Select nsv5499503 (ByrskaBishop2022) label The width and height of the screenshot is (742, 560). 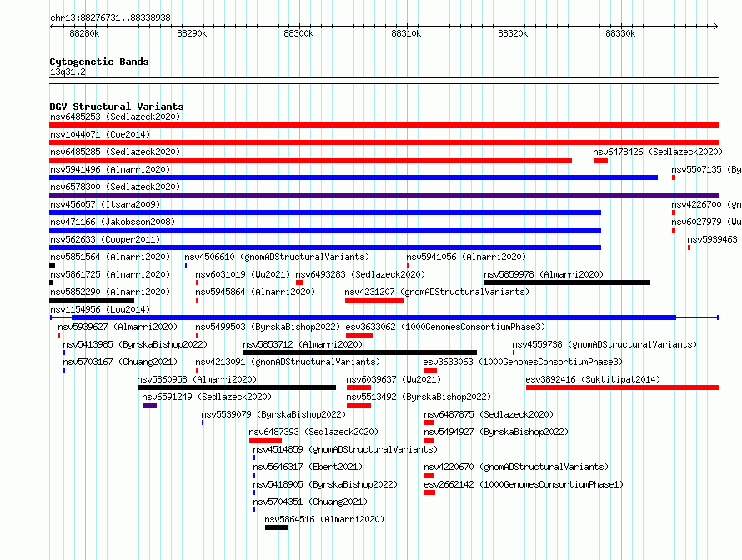(x=268, y=327)
